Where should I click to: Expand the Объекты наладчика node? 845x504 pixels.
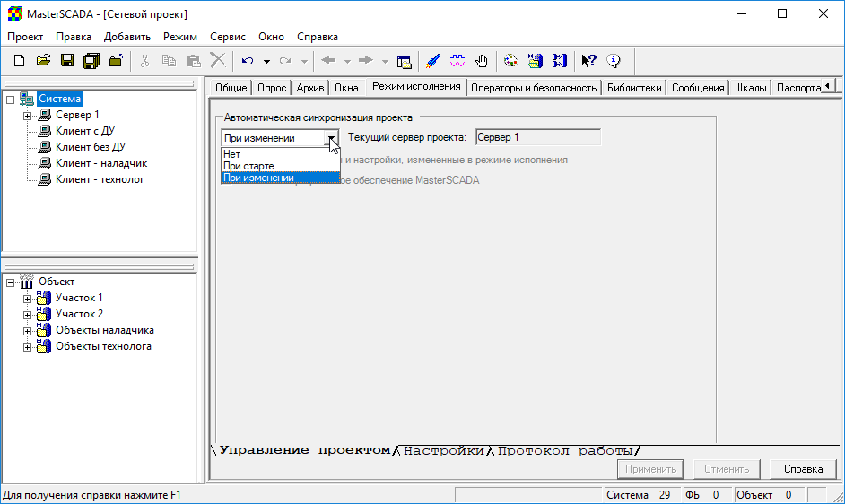point(27,331)
